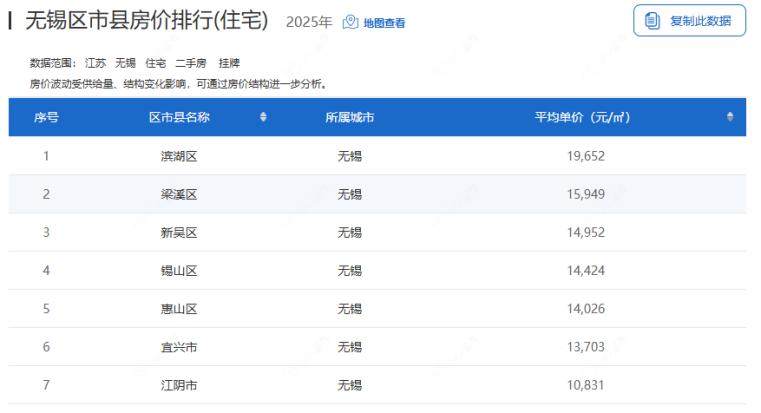Screen dimensions: 761x413
Task: Select the 新吴区 row name
Action: tap(179, 232)
